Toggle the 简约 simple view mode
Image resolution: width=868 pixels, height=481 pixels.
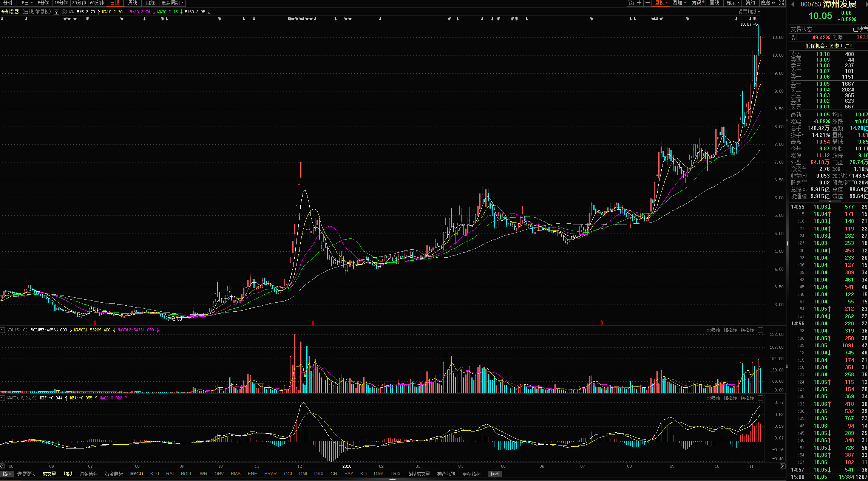(750, 3)
